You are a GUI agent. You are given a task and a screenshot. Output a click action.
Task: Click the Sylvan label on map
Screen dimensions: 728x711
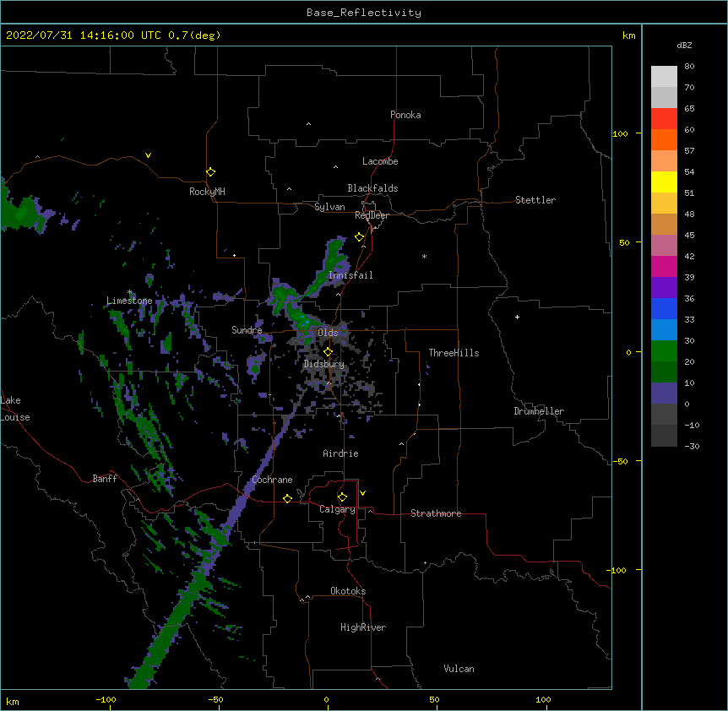click(329, 207)
